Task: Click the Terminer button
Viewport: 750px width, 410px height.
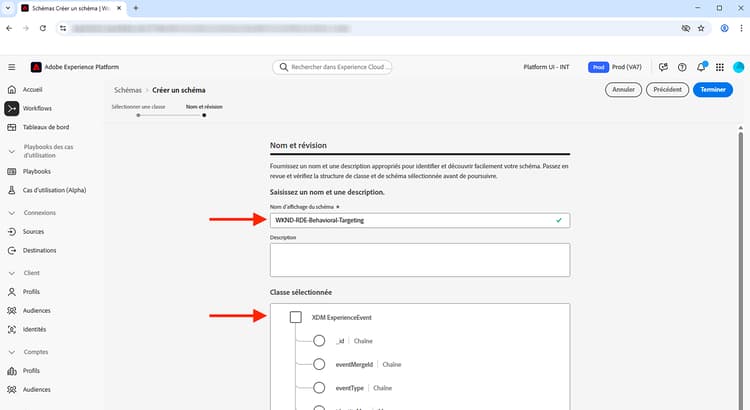Action: [x=713, y=89]
